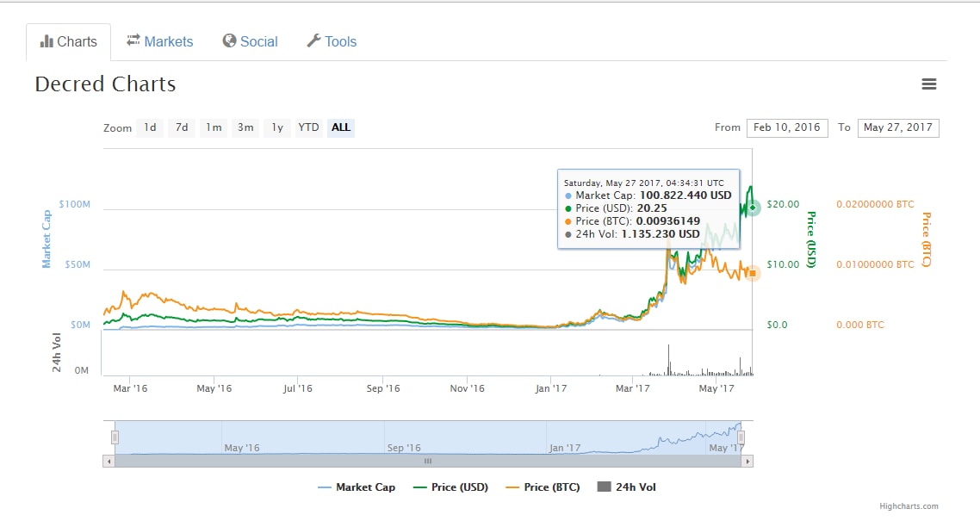This screenshot has width=980, height=527.
Task: Open the Social tab
Action: pos(250,42)
